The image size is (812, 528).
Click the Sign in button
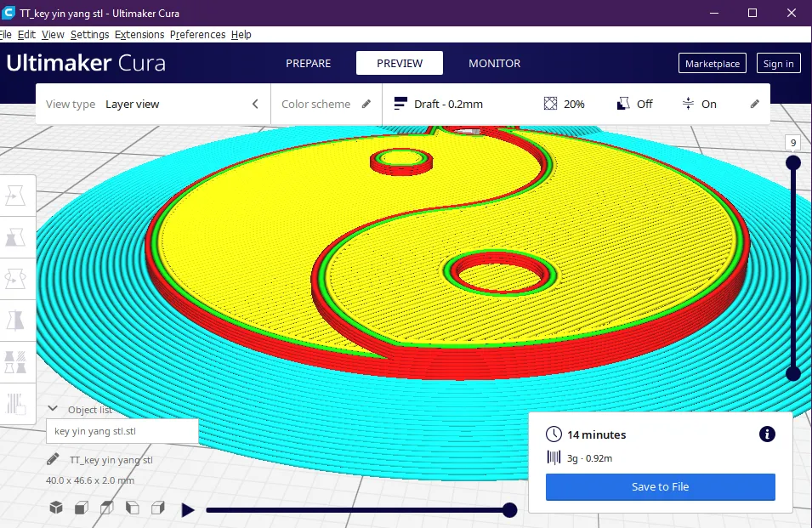point(778,63)
